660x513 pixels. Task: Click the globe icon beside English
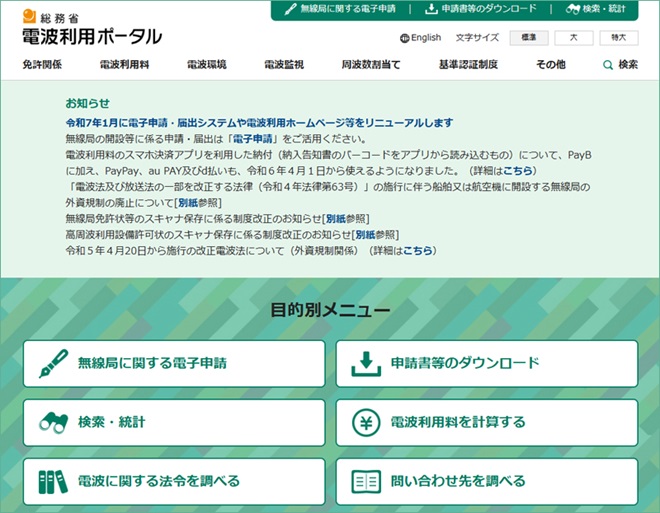(404, 38)
